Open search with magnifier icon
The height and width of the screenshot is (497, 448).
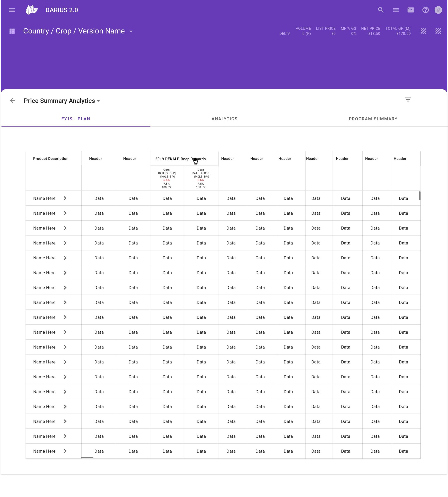pos(381,10)
